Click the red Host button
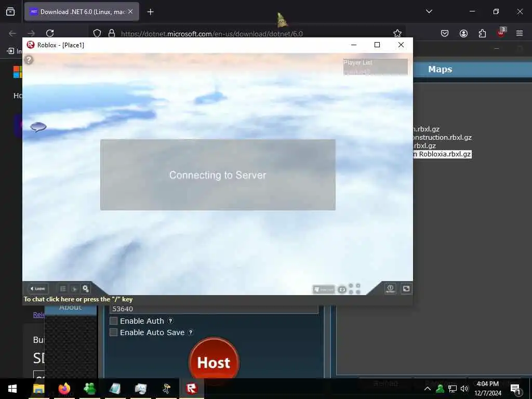Screen dimensions: 532x399 pyautogui.click(x=214, y=362)
